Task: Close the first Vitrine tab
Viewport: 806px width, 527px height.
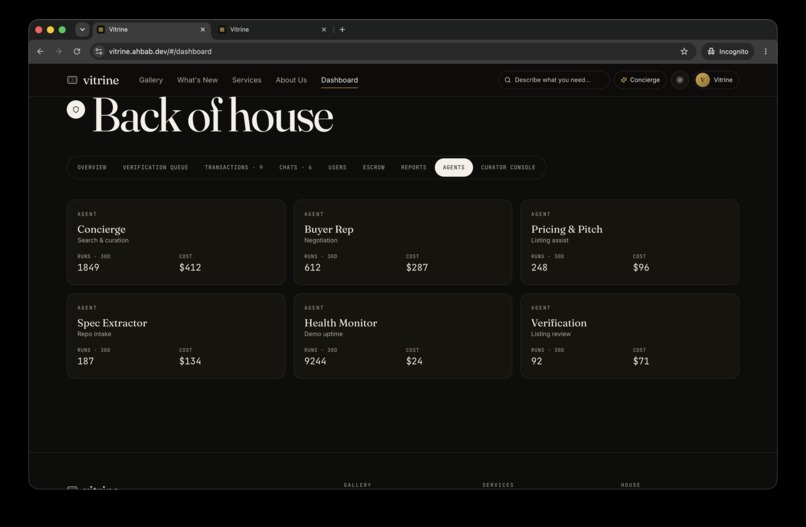Action: 203,29
